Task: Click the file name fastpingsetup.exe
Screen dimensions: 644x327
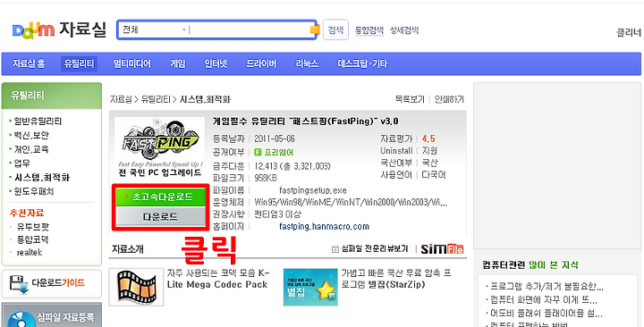Action: tap(313, 191)
